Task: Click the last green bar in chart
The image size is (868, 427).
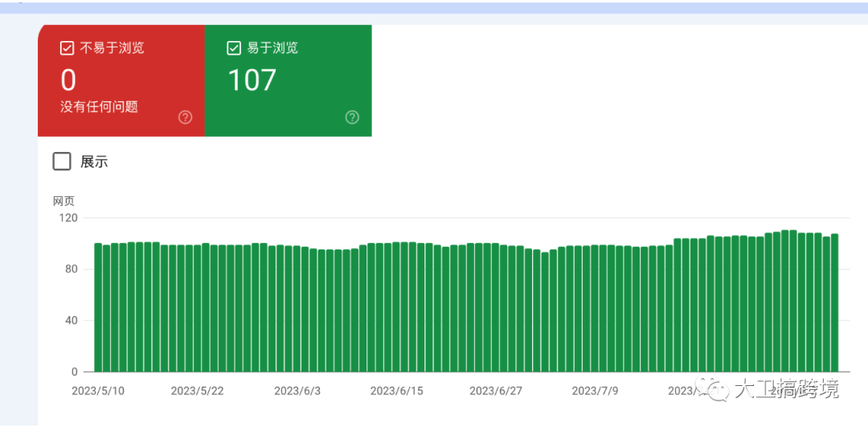Action: pos(835,303)
